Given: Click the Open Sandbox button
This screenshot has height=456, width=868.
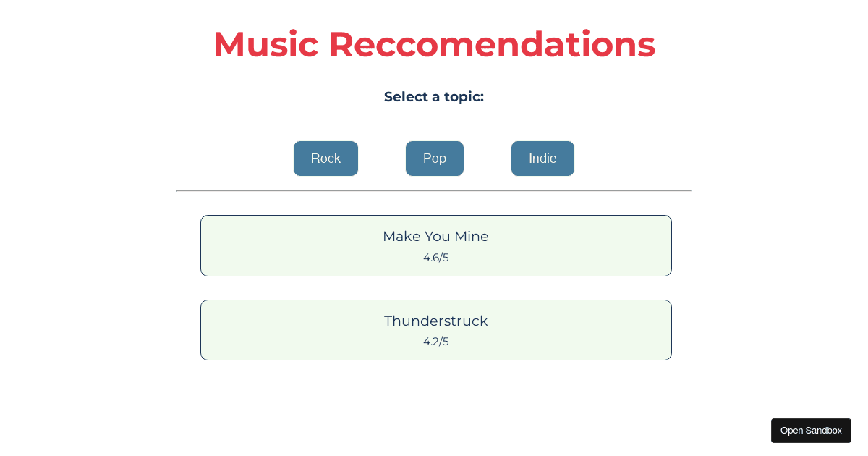Looking at the screenshot, I should point(811,430).
